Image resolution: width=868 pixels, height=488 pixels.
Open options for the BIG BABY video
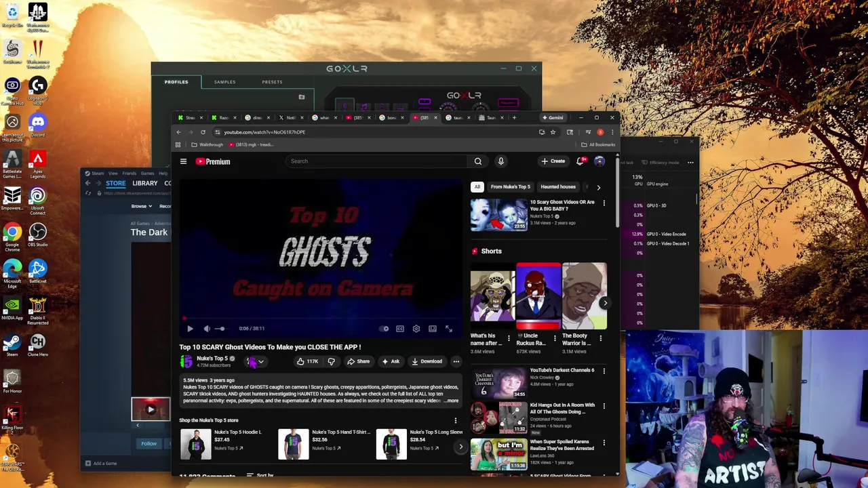pyautogui.click(x=604, y=203)
